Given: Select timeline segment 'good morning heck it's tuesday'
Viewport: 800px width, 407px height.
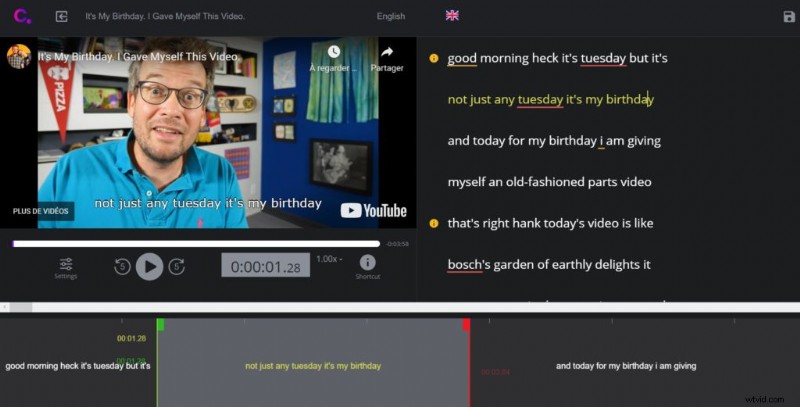Looking at the screenshot, I should (78, 366).
